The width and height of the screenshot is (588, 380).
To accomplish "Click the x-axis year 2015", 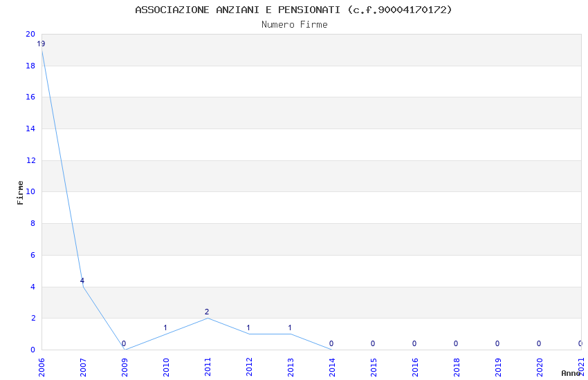I will (x=374, y=368).
